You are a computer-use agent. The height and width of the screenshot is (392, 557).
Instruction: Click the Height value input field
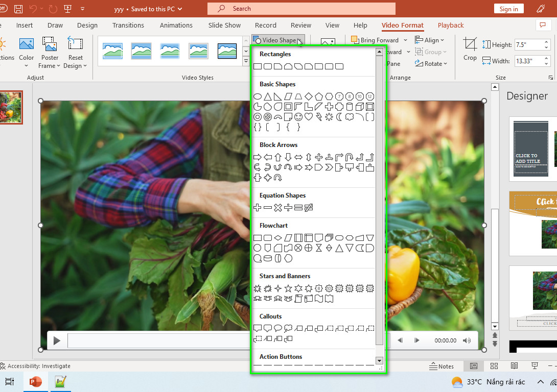click(x=527, y=45)
